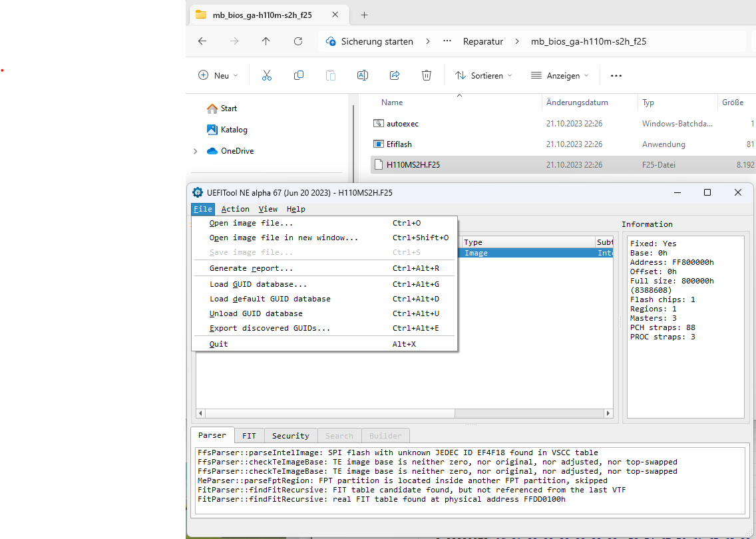Click the Delete trash icon in Explorer toolbar
Screen dimensions: 756x539
tap(426, 75)
